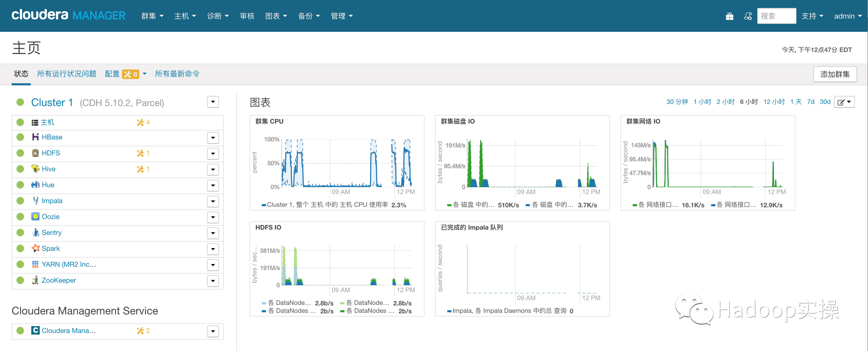This screenshot has height=351, width=868.
Task: Click the Hue service icon
Action: (x=36, y=185)
